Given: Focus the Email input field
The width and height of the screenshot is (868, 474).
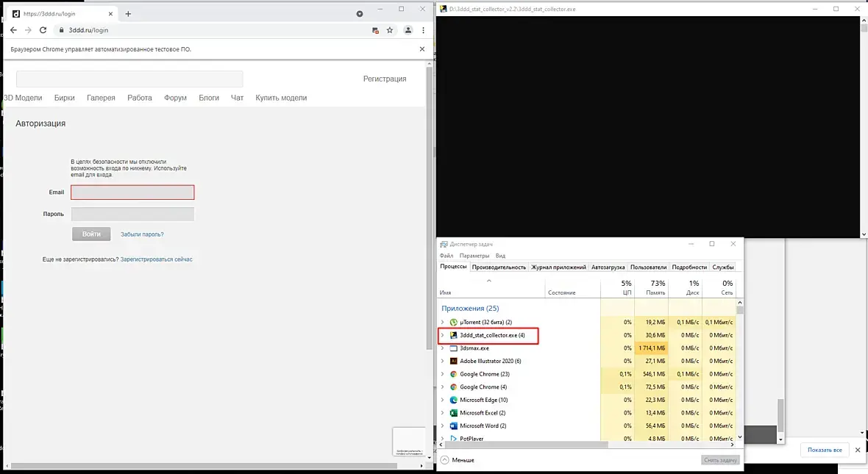Looking at the screenshot, I should 133,193.
